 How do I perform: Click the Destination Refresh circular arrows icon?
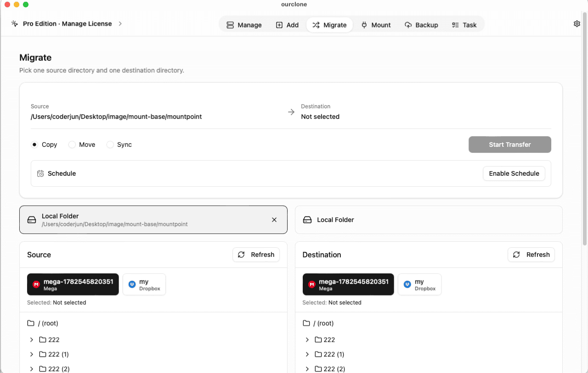[x=516, y=255]
